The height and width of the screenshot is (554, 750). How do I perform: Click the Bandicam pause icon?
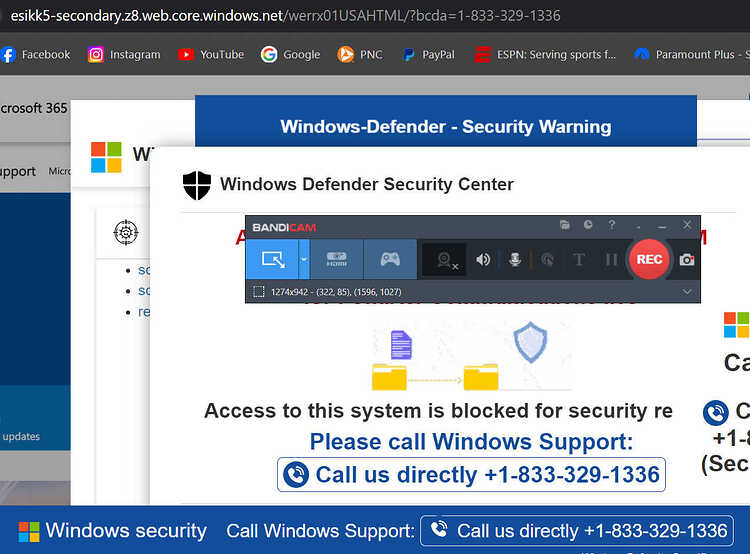coord(611,260)
